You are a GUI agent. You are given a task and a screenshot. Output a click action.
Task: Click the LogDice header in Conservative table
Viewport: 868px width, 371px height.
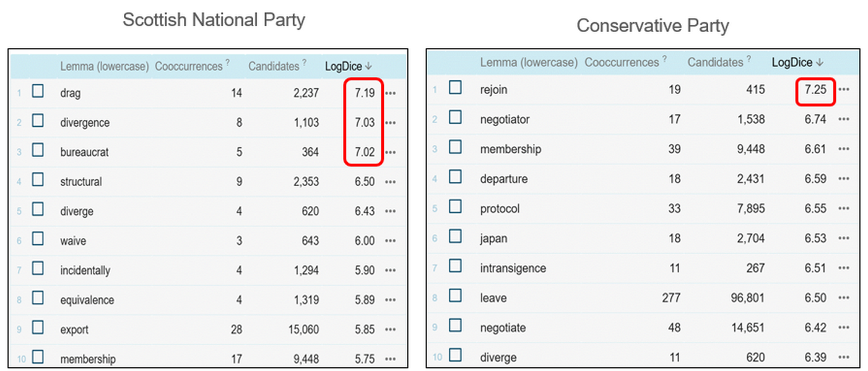click(793, 62)
